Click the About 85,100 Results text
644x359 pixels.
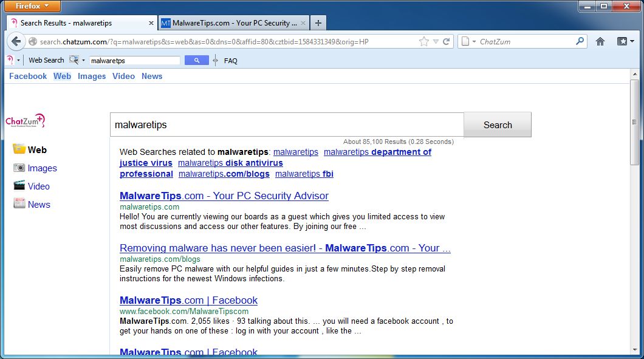(399, 142)
